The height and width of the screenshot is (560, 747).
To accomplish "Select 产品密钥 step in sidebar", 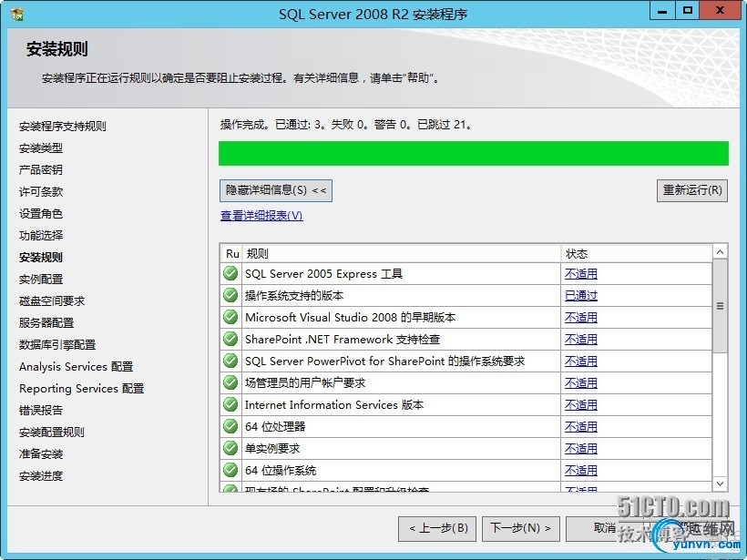I will click(41, 170).
